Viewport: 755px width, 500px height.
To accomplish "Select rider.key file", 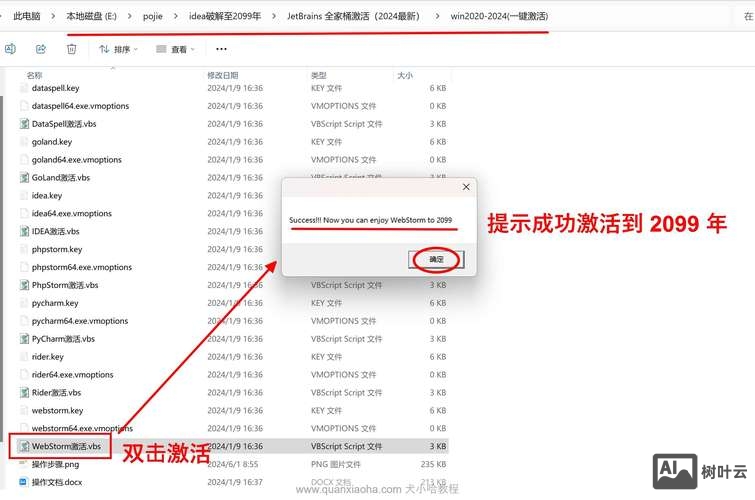I will pos(48,357).
